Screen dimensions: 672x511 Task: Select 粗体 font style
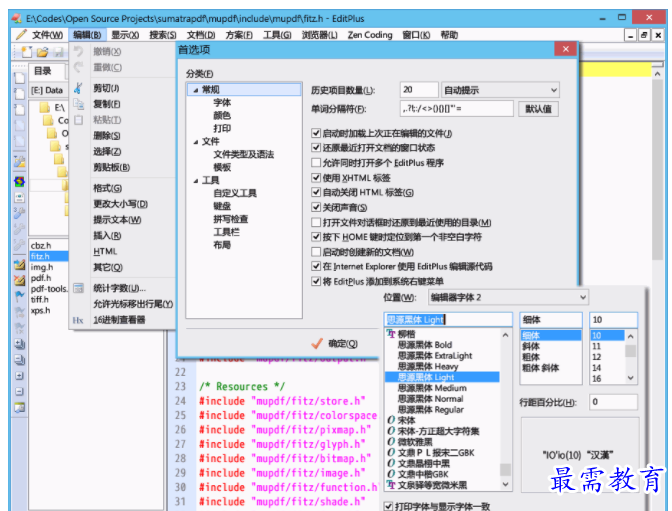click(x=531, y=357)
